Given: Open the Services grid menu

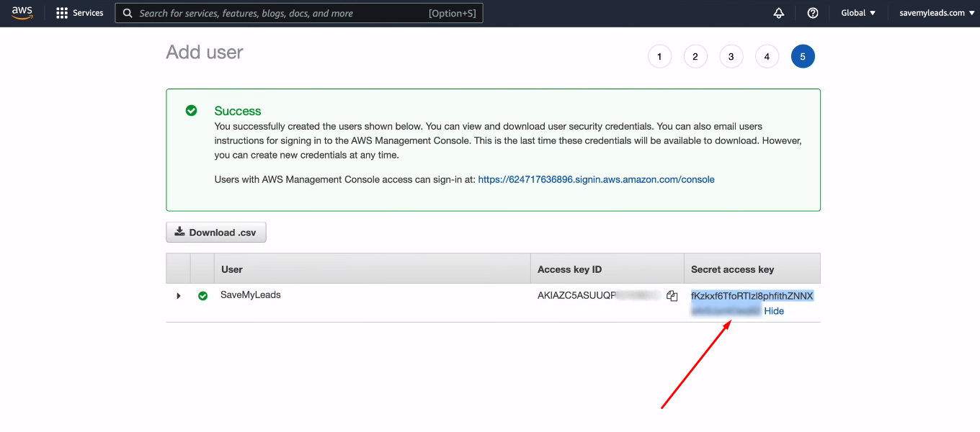Looking at the screenshot, I should point(80,13).
